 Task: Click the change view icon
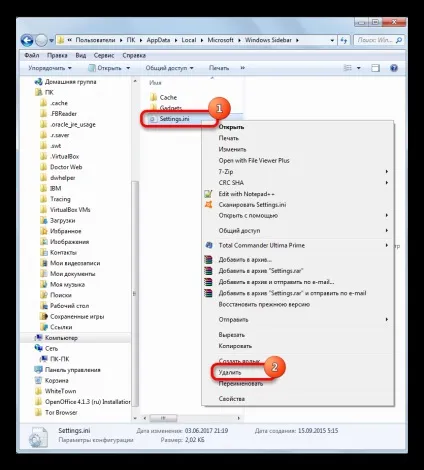pos(348,68)
